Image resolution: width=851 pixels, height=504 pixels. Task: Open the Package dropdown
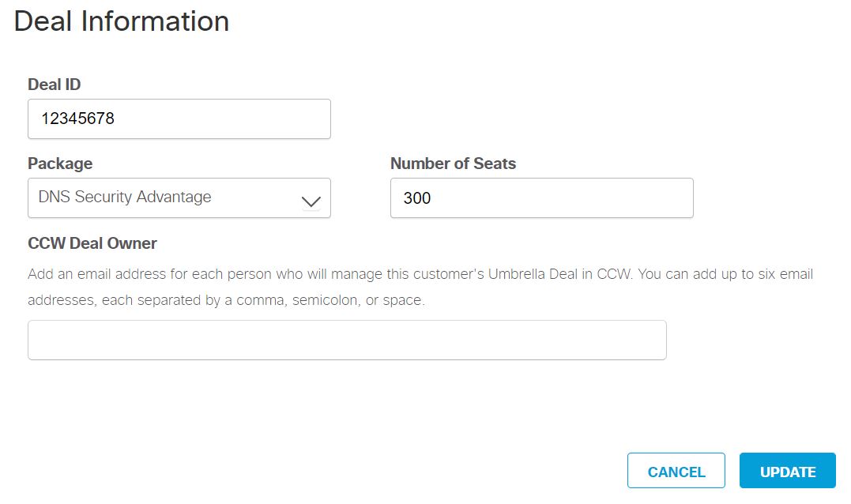coord(179,197)
